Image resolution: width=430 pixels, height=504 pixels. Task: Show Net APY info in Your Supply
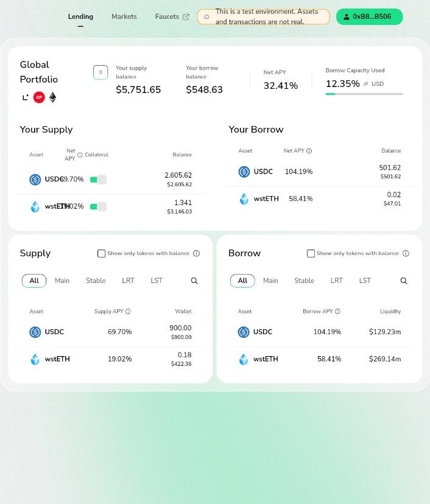pyautogui.click(x=80, y=155)
